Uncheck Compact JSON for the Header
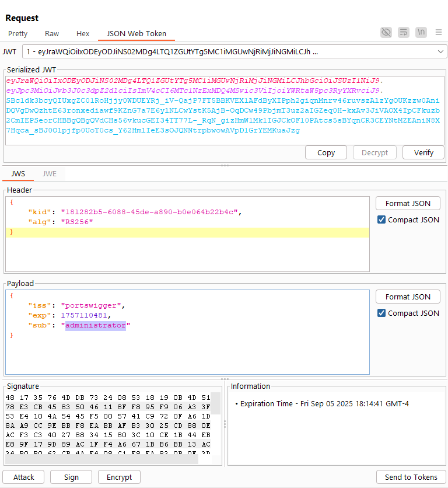 click(x=381, y=220)
